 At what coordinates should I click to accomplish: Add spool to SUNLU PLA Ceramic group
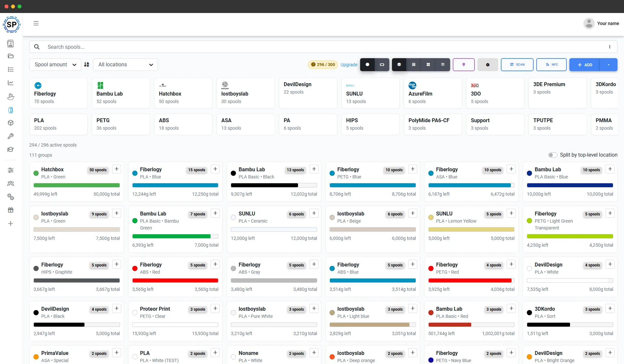click(314, 213)
